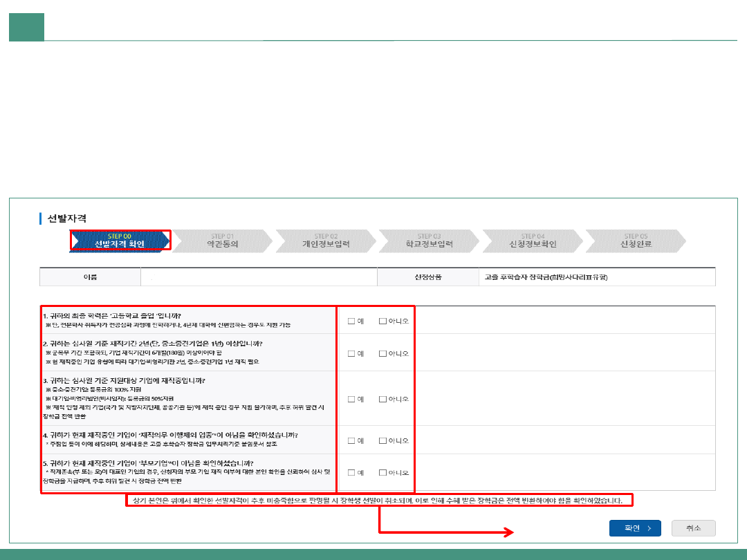Click the 확인 confirm button

(x=634, y=528)
